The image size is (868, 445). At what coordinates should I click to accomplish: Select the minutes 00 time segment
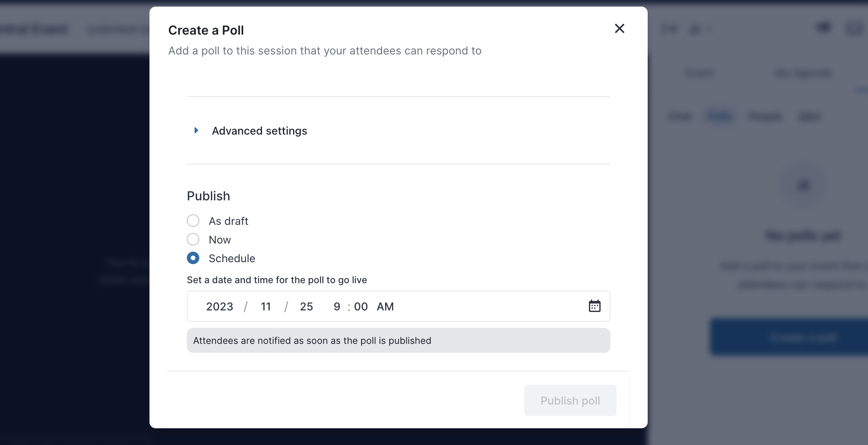[x=361, y=307]
